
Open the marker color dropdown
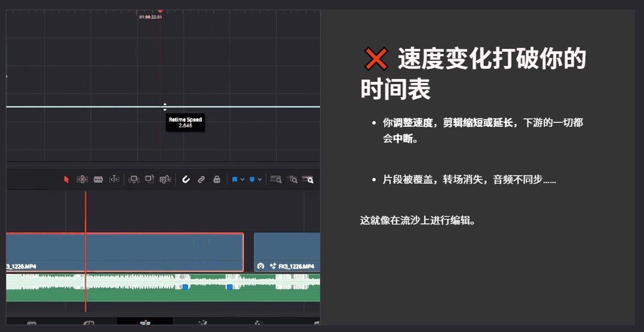[x=259, y=179]
